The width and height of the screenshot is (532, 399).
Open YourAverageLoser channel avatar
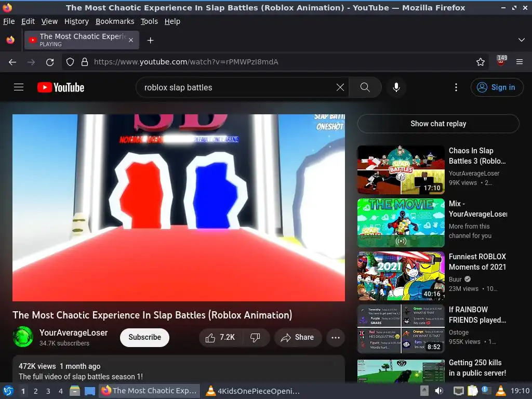[x=23, y=337]
